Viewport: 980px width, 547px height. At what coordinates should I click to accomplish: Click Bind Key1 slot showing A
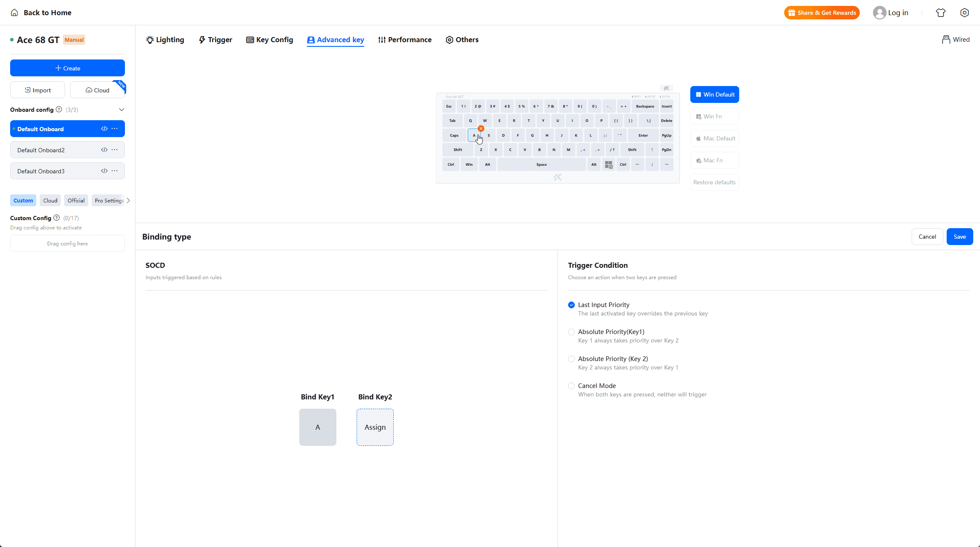tap(318, 427)
